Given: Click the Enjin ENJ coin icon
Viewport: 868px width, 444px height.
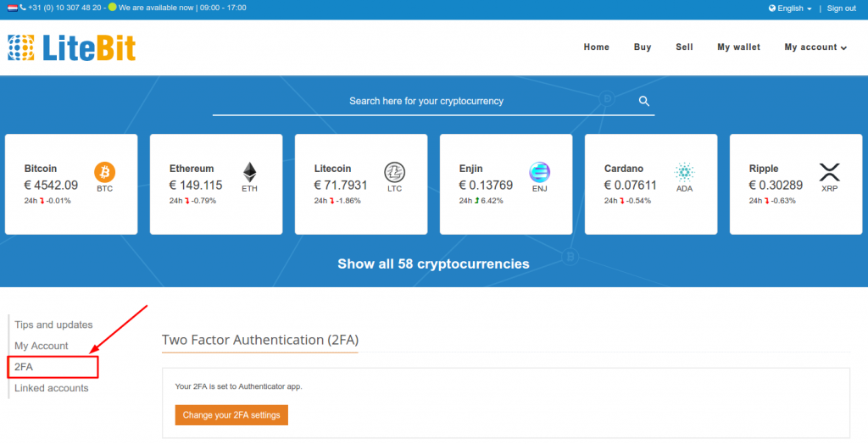Looking at the screenshot, I should 540,172.
